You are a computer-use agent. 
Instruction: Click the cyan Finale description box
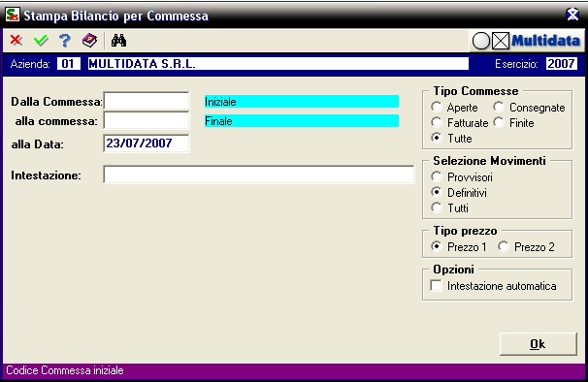[302, 121]
